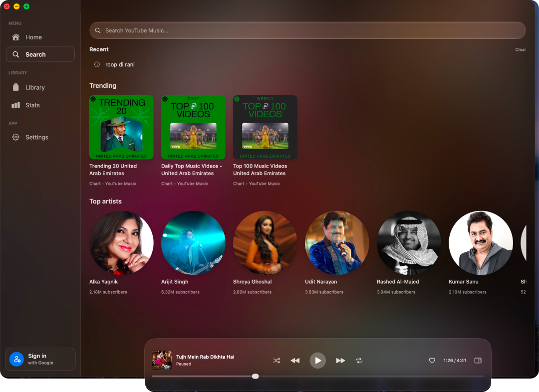Open Trending 20 United Arab Emirates chart cover
The width and height of the screenshot is (539, 392).
[x=121, y=127]
